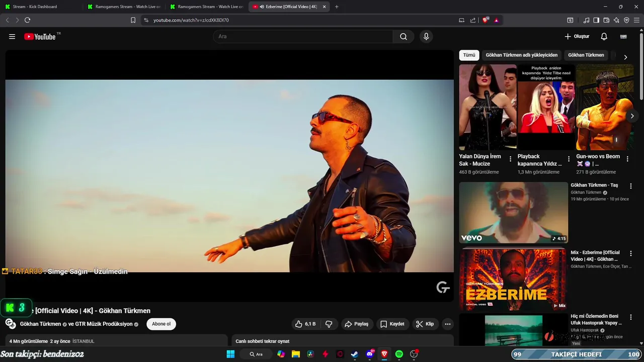The height and width of the screenshot is (362, 644).
Task: Select the Tümü filter chip
Action: tap(469, 55)
